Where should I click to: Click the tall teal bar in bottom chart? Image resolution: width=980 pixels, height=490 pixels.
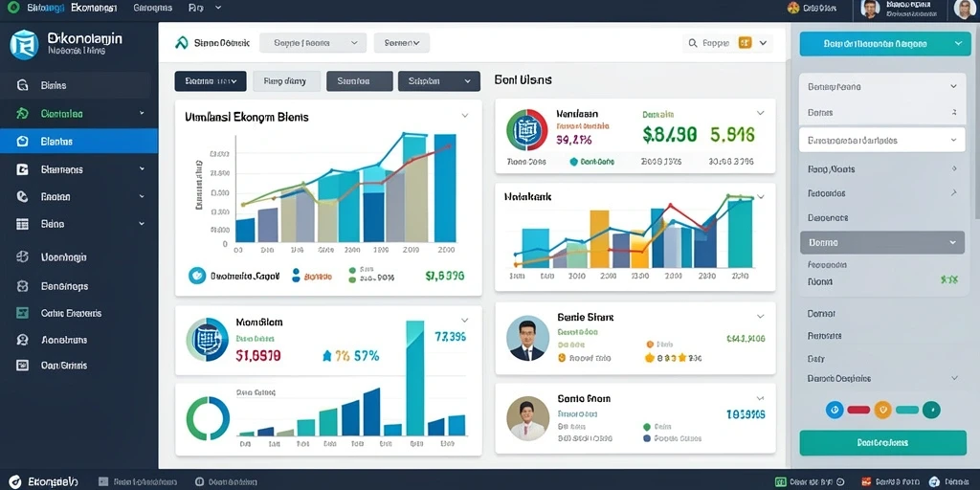click(x=415, y=377)
